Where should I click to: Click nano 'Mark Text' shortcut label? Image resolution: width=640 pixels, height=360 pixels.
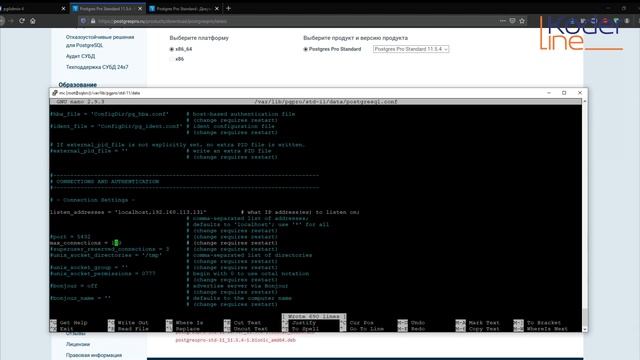(x=484, y=322)
